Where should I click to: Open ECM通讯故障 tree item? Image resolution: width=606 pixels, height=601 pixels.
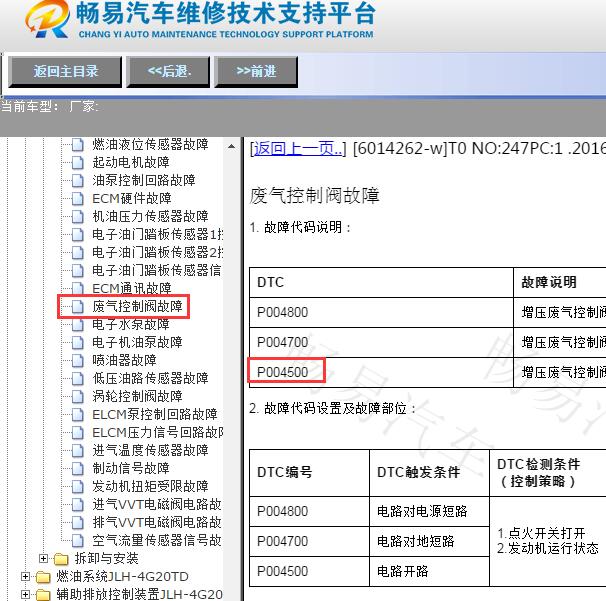(x=132, y=288)
